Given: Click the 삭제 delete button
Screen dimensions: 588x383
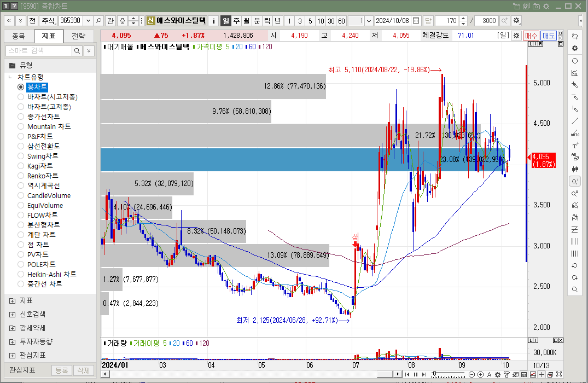Looking at the screenshot, I should click(83, 370).
